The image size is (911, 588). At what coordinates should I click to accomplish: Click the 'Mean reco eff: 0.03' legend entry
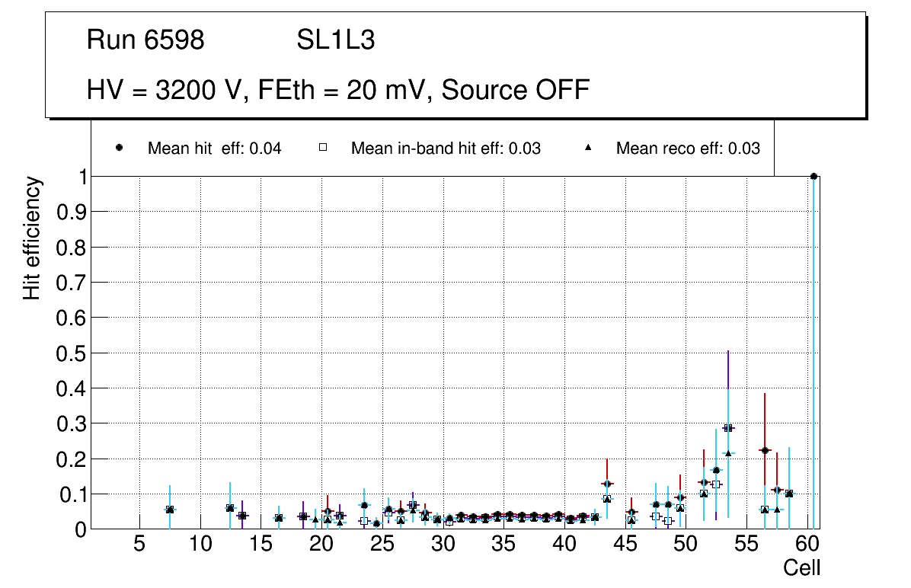pos(688,149)
